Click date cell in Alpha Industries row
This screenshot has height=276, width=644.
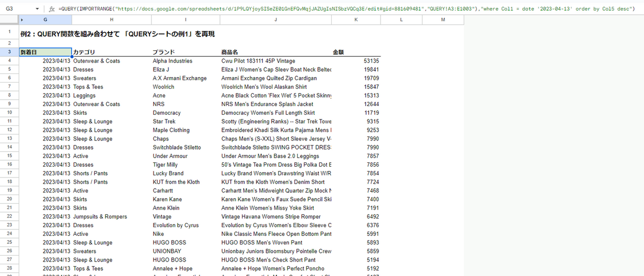click(45, 61)
